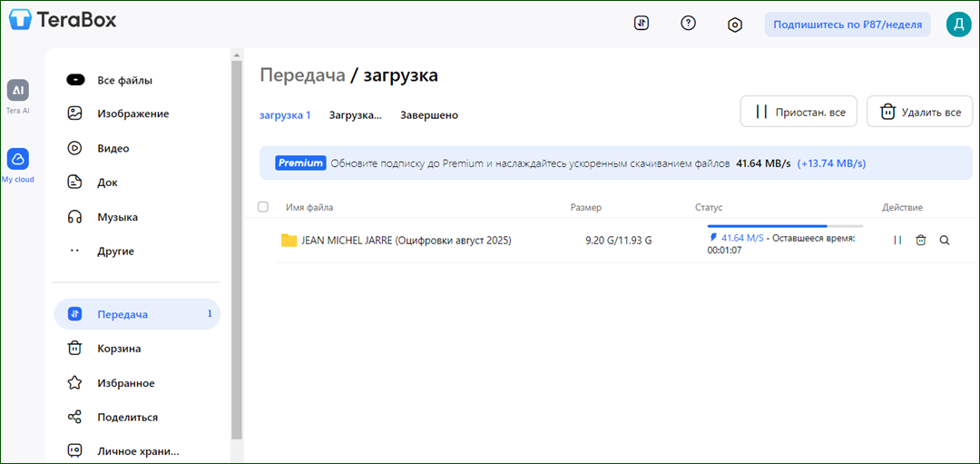980x464 pixels.
Task: Click Приостан. все button
Action: pyautogui.click(x=799, y=112)
